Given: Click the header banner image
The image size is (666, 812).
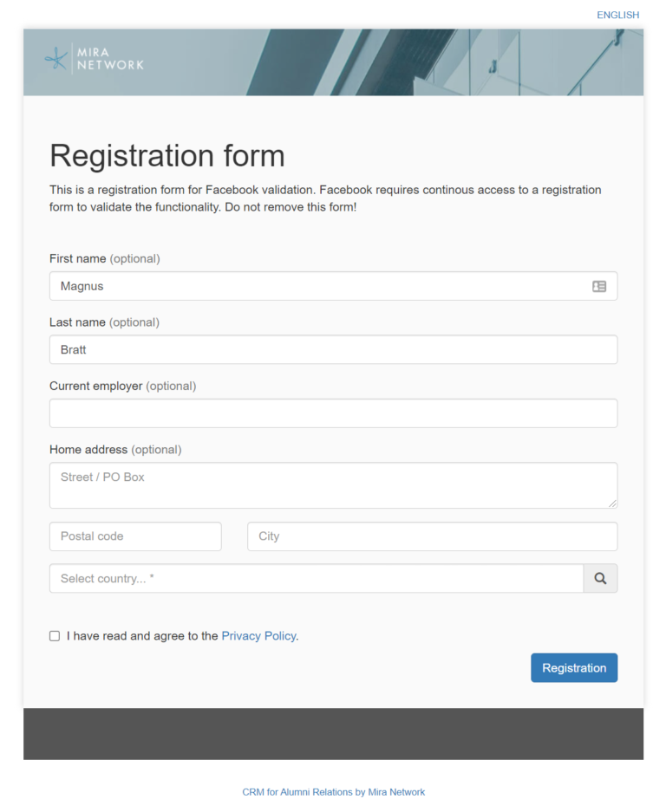Looking at the screenshot, I should pos(390,62).
